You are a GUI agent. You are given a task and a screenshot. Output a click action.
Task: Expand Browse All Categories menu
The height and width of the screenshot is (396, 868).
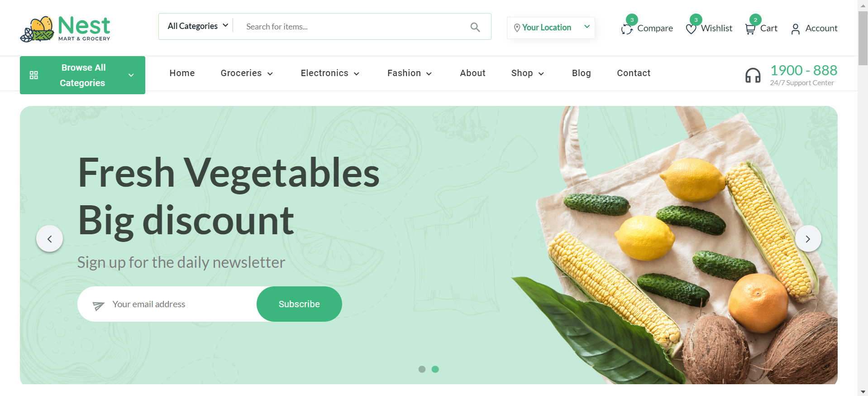tap(82, 75)
